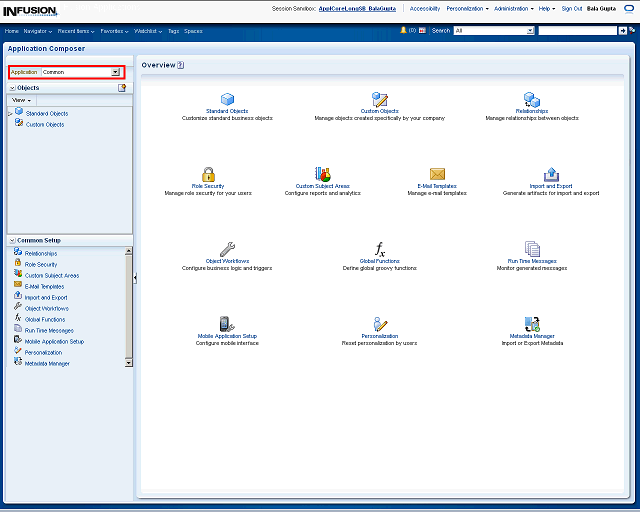Open Global Functions fx icon

tap(379, 249)
